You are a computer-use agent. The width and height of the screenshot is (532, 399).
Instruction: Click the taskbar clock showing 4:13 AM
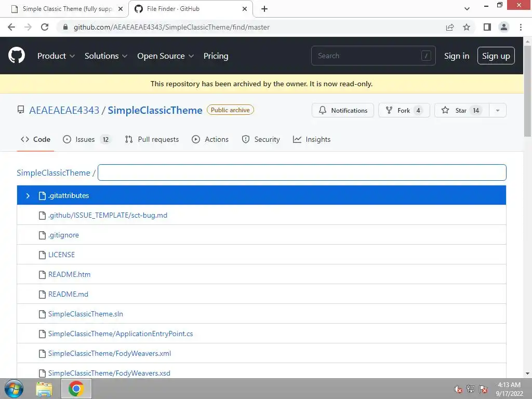click(x=509, y=389)
